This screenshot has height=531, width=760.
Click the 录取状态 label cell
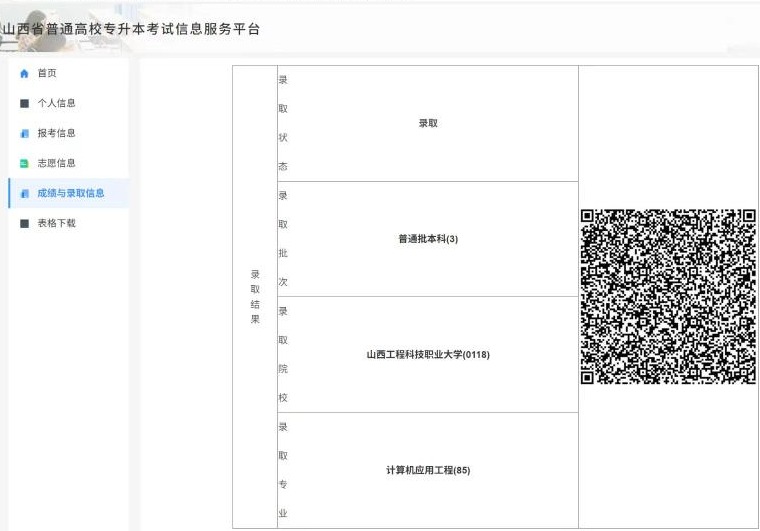283,124
